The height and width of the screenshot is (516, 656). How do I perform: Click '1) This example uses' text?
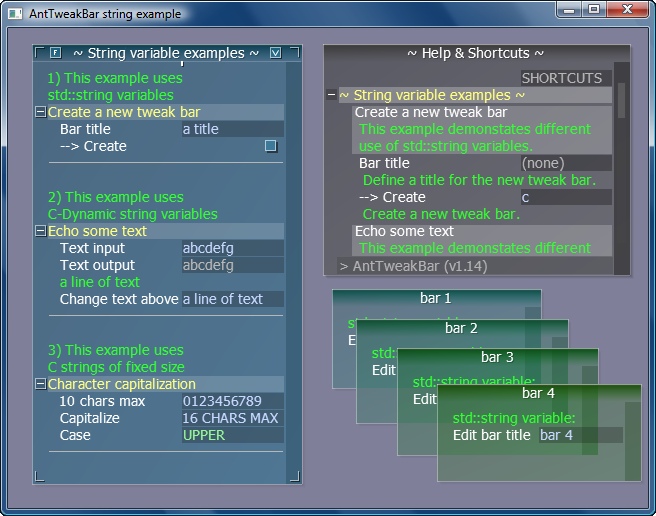pyautogui.click(x=115, y=78)
